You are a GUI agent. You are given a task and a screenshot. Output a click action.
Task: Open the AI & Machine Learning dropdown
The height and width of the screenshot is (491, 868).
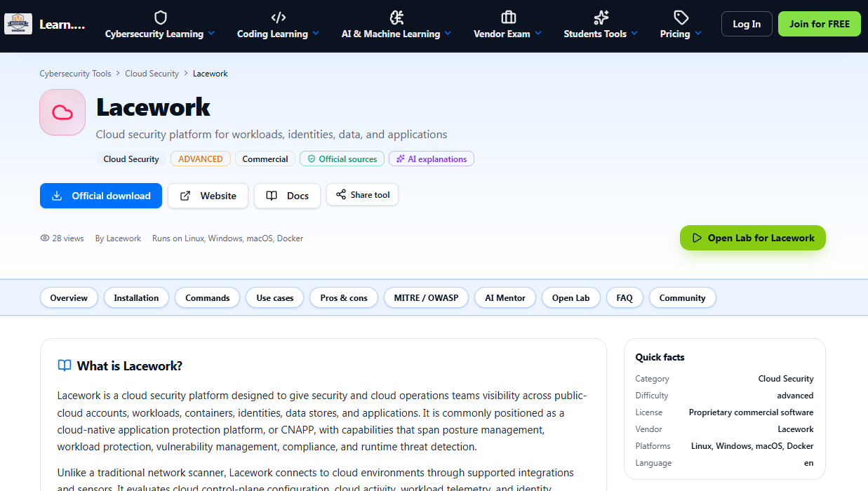(x=396, y=34)
